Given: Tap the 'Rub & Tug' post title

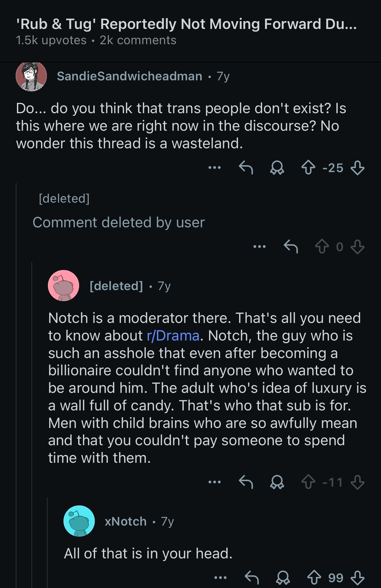Looking at the screenshot, I should pos(186,24).
